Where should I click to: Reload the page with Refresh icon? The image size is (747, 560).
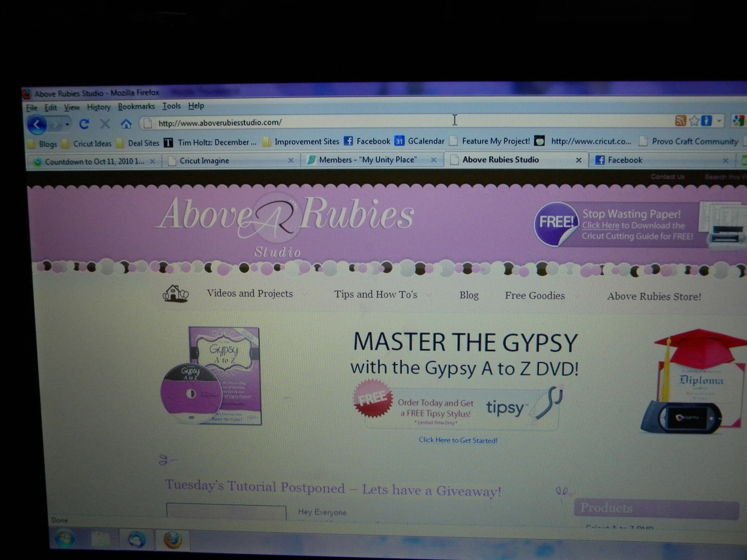coord(84,124)
